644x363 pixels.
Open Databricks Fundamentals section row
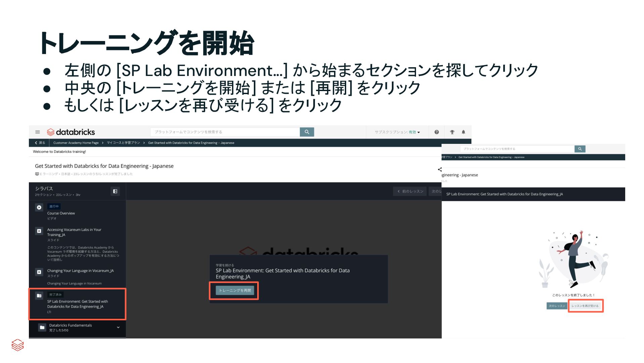coord(77,328)
